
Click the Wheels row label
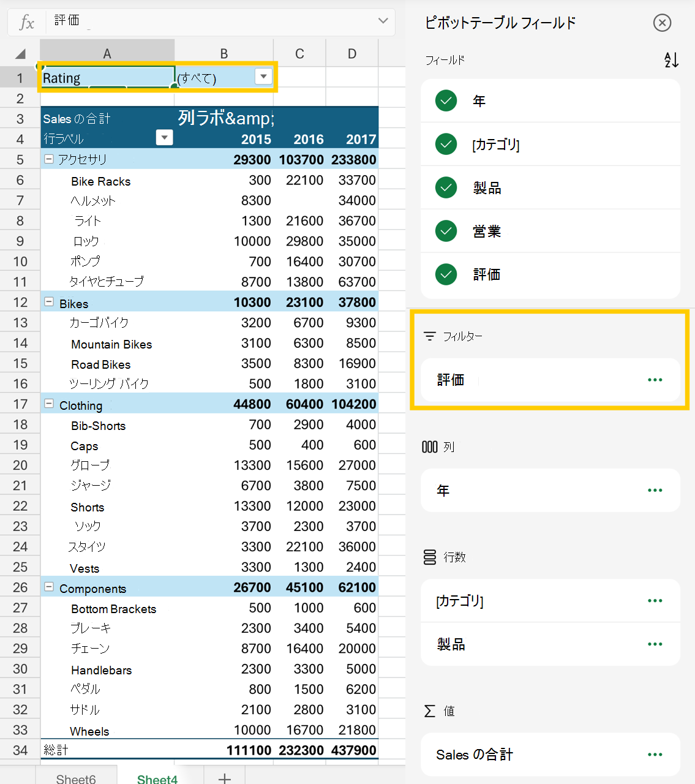[89, 731]
